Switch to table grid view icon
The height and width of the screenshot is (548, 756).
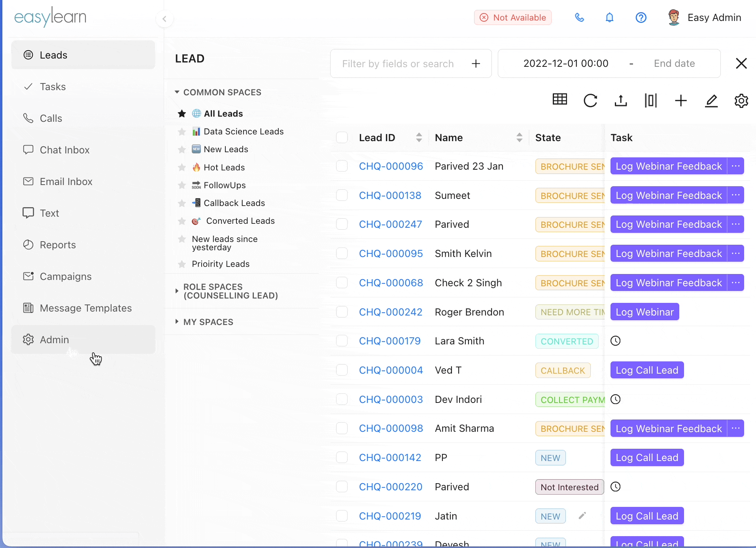click(559, 100)
